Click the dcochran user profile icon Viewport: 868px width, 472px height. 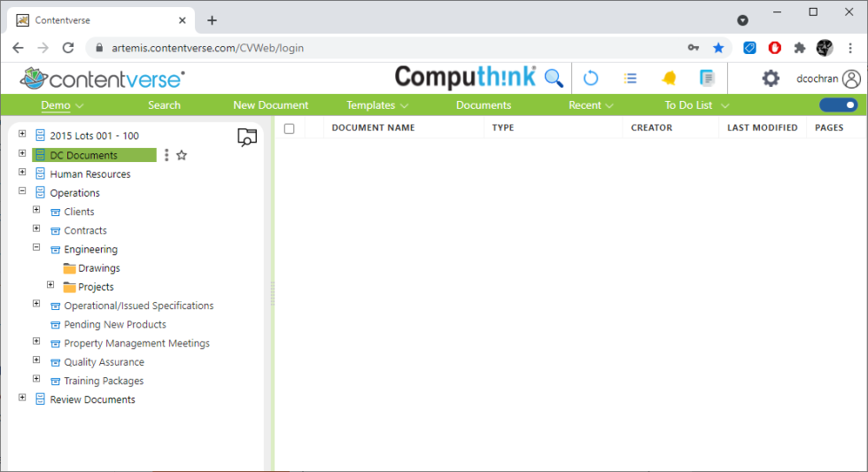(851, 79)
